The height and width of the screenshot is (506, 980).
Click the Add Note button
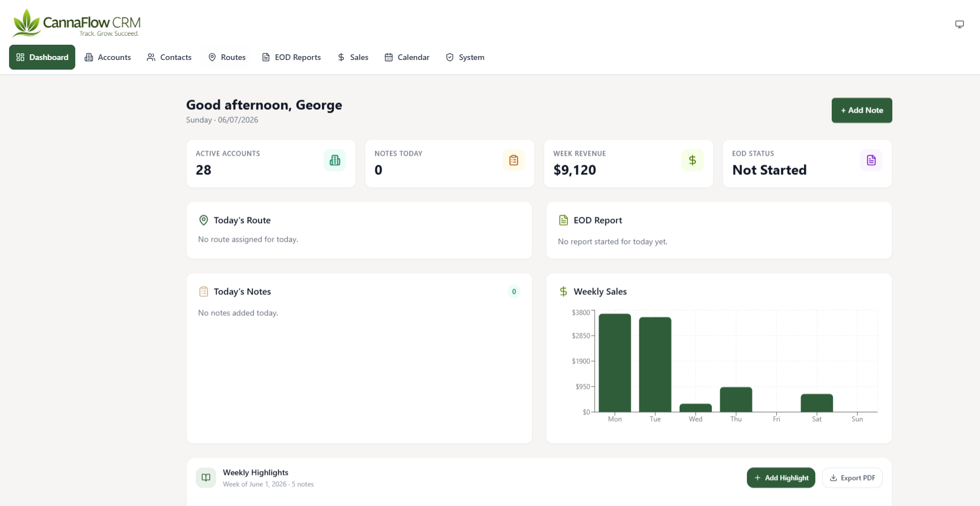(862, 110)
